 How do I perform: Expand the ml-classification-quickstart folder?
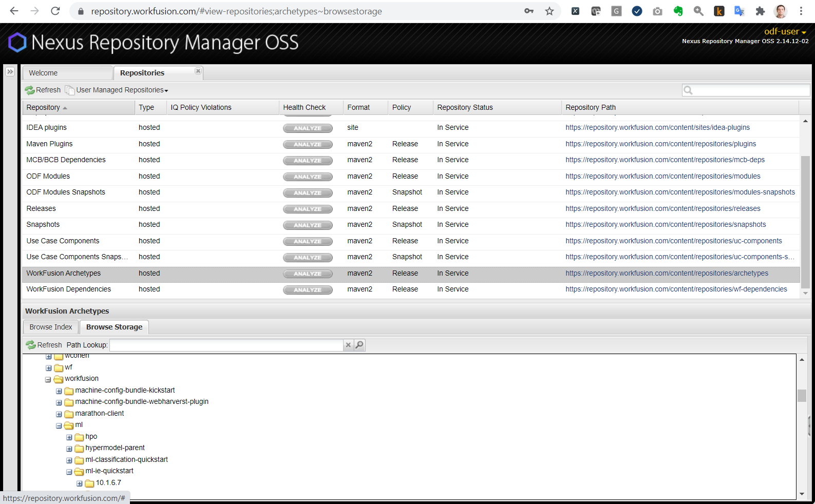(69, 460)
